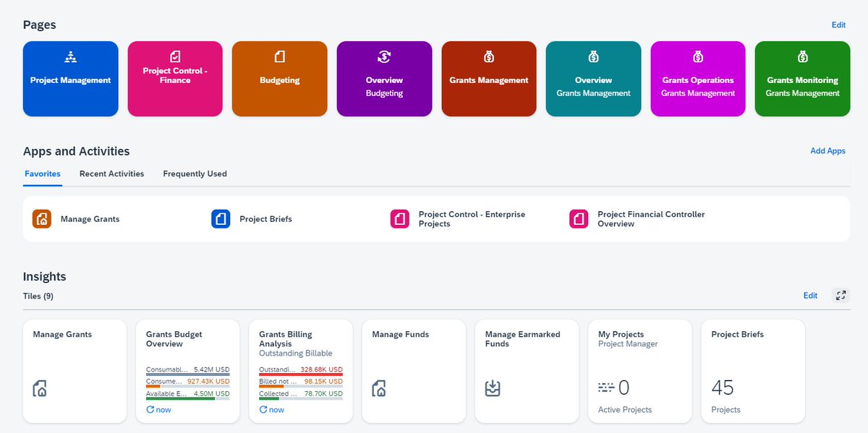
Task: Open the Grants Operations page label
Action: tap(698, 80)
